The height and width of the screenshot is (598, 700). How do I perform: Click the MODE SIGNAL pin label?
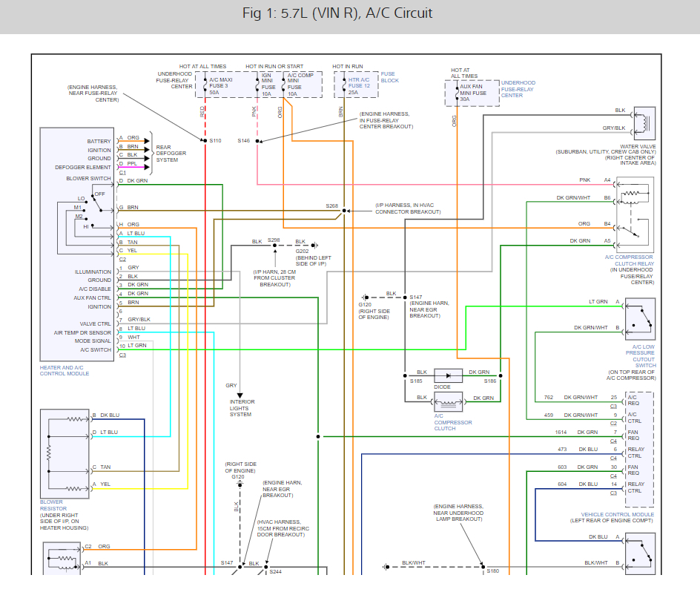click(93, 341)
